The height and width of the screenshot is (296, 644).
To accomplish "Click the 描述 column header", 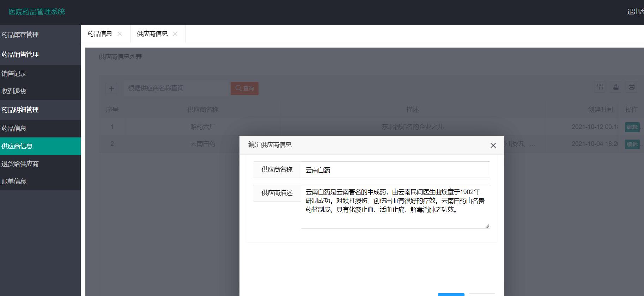I will click(x=413, y=110).
